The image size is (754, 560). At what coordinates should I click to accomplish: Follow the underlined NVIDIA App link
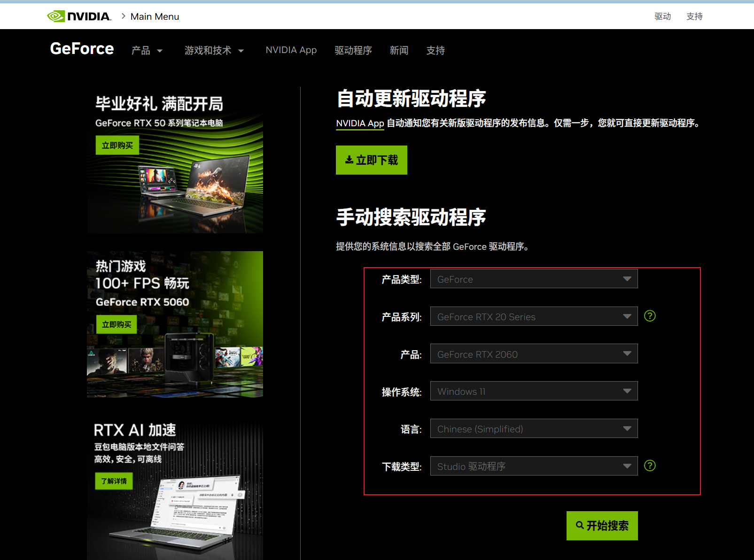point(360,123)
